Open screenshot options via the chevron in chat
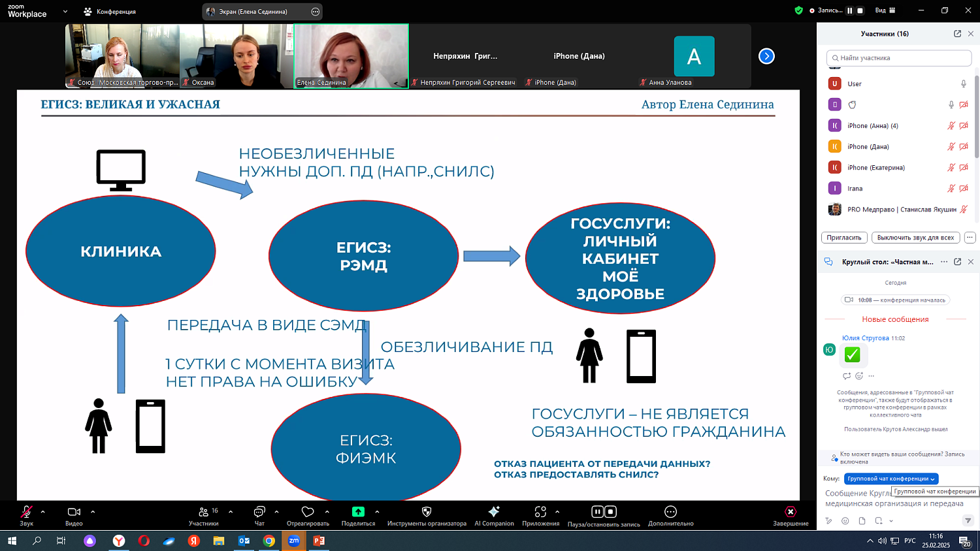This screenshot has height=551, width=980. click(890, 521)
